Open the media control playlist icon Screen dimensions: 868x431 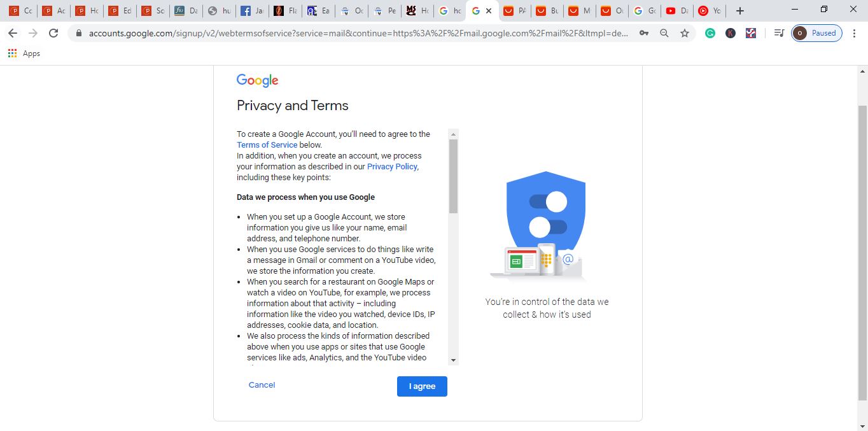[x=779, y=33]
